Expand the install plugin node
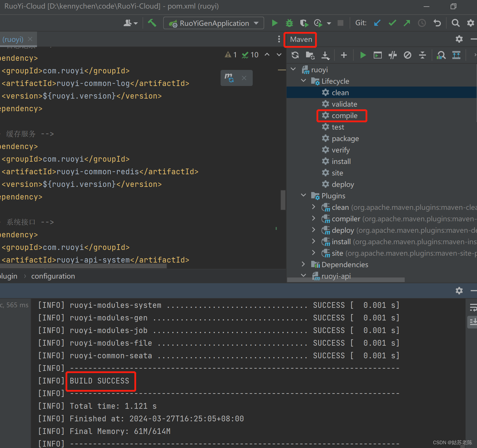 tap(314, 241)
